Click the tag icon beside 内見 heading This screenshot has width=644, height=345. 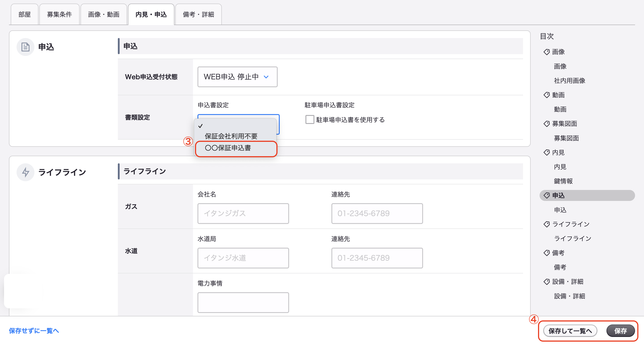[547, 152]
